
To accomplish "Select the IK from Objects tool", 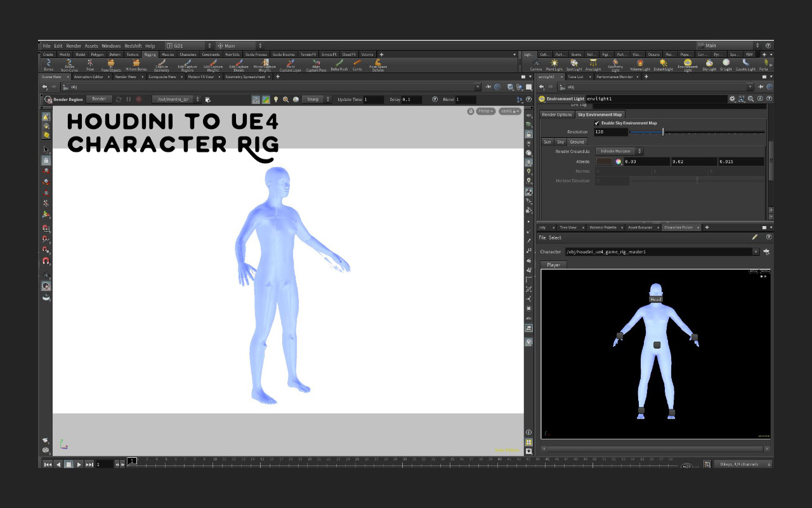I will pyautogui.click(x=110, y=65).
